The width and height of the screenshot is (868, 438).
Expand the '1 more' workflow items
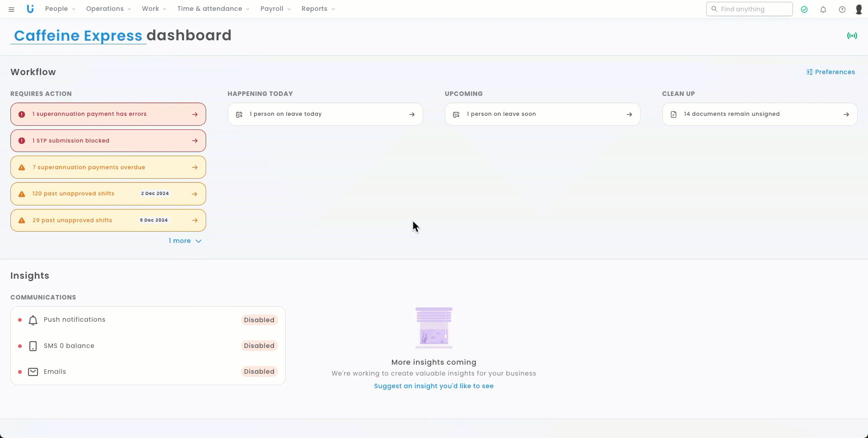pos(185,241)
